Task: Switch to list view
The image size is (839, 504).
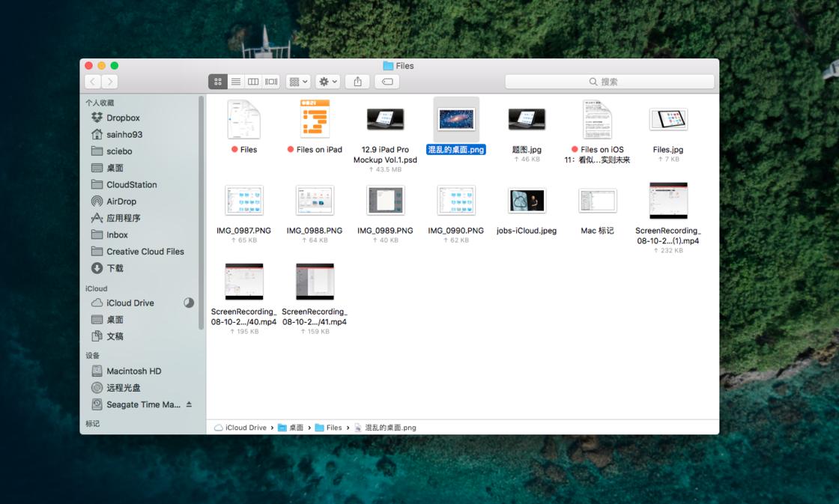Action: pyautogui.click(x=236, y=82)
